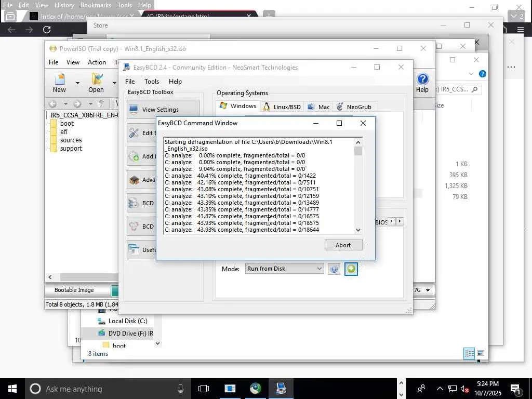
Task: Click tab scroll right arrow near BIOS
Action: click(400, 221)
